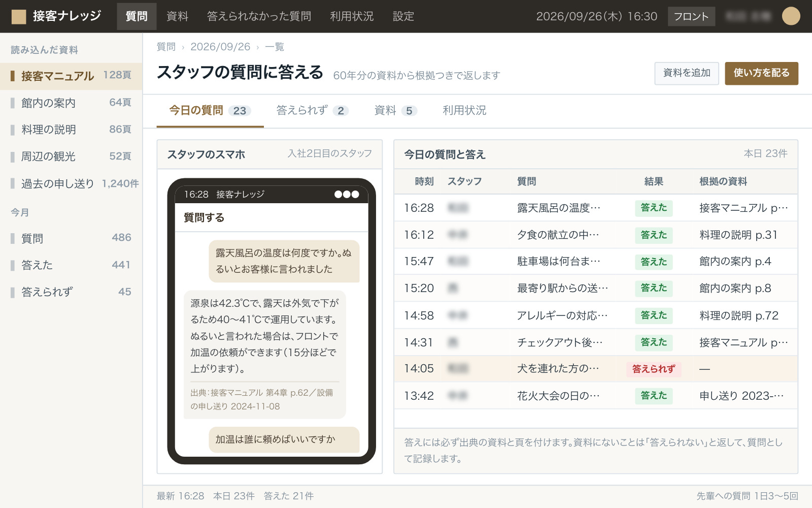
Task: Click the 時刻 column header
Action: coord(424,181)
